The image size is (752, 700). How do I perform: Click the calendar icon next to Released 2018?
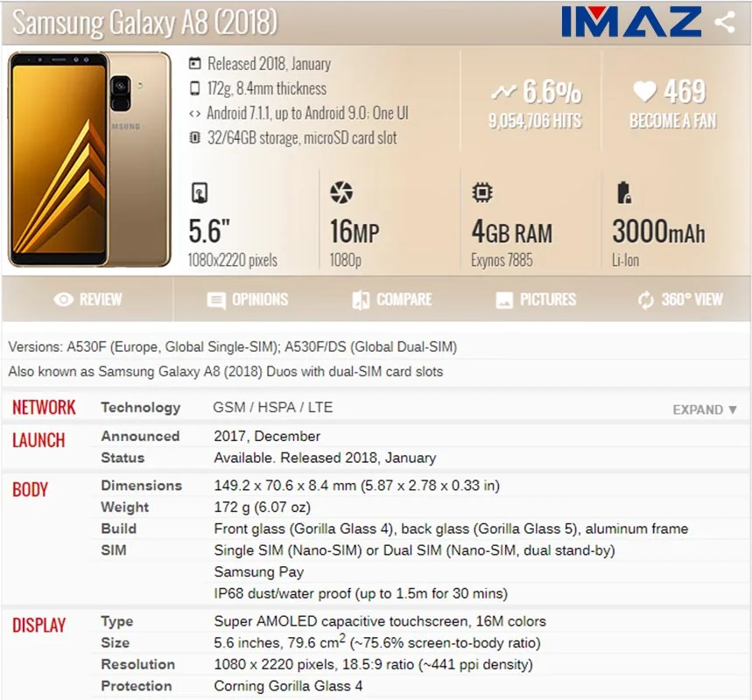tap(194, 63)
